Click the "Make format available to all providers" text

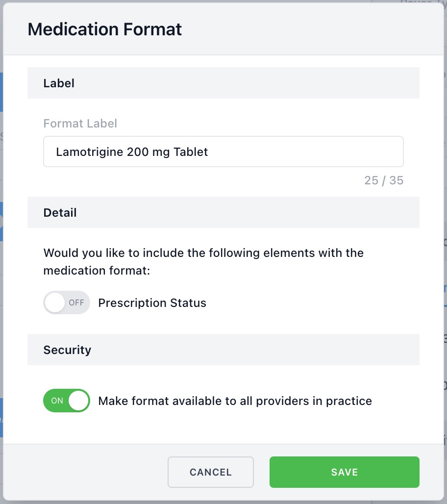(235, 401)
